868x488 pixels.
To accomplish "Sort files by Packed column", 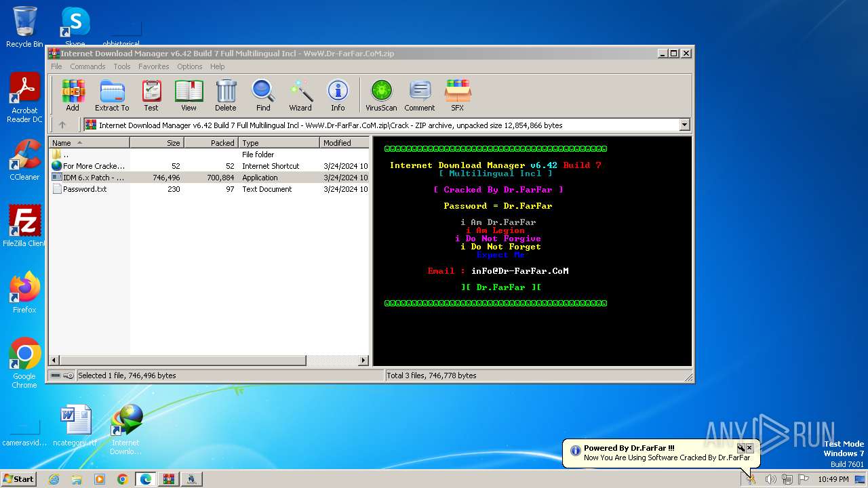I will pos(211,142).
